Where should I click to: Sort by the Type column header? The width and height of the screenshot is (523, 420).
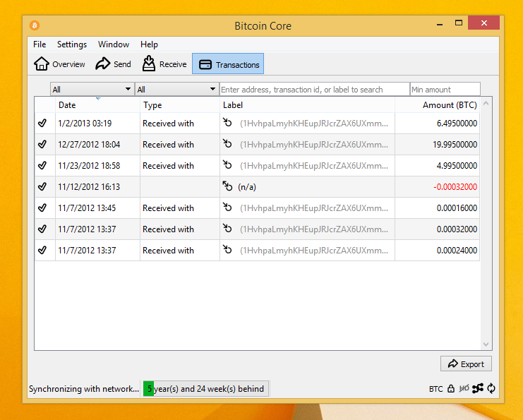coord(180,105)
